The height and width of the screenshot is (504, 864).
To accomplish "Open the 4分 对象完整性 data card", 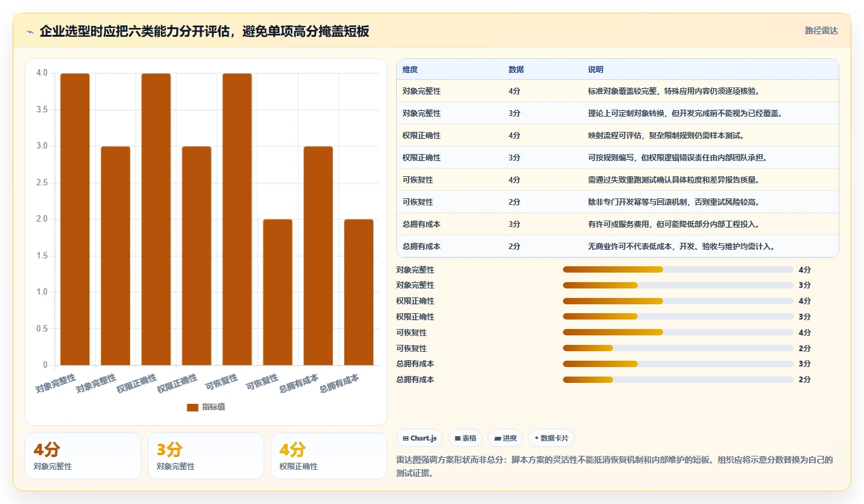I will pos(83,456).
